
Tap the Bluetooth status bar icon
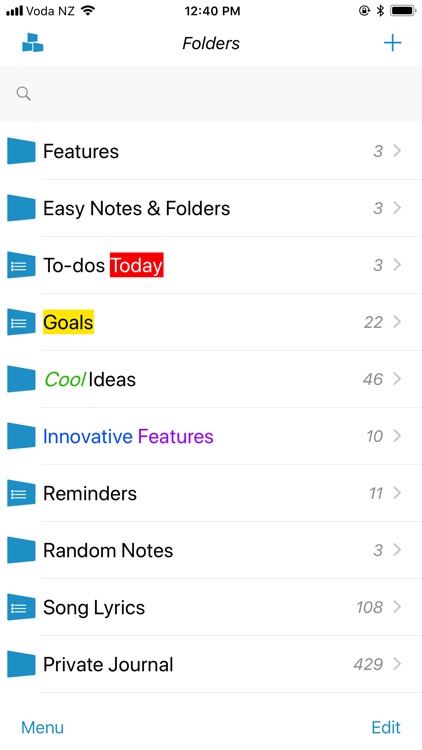click(x=380, y=11)
